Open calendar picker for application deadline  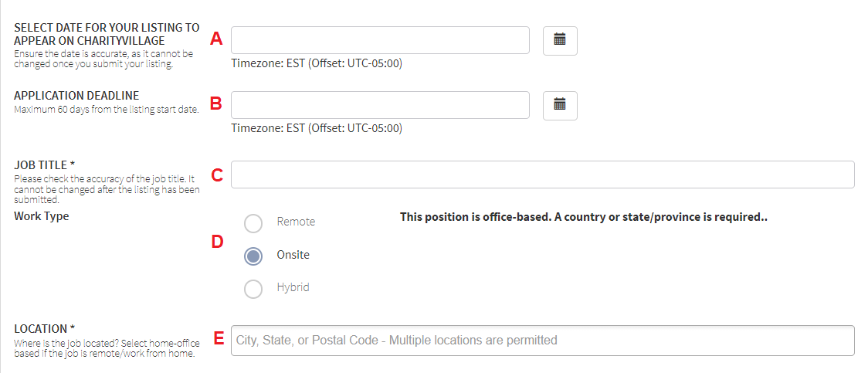[x=560, y=105]
